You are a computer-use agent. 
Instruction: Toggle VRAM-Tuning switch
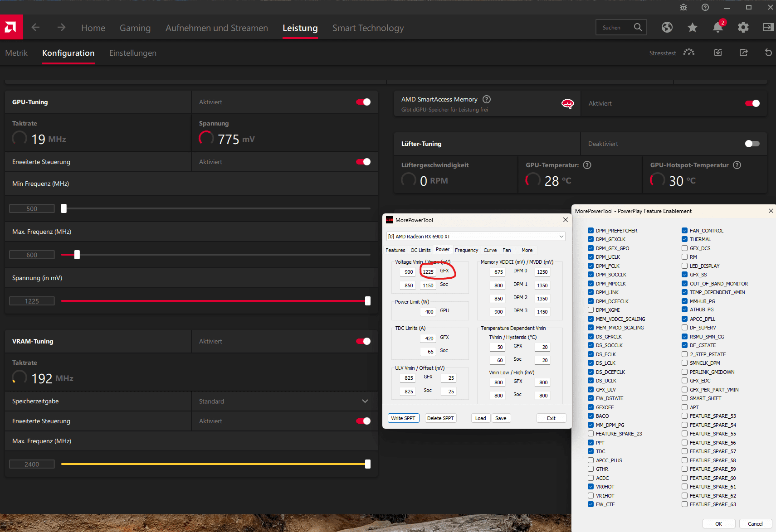(x=363, y=341)
